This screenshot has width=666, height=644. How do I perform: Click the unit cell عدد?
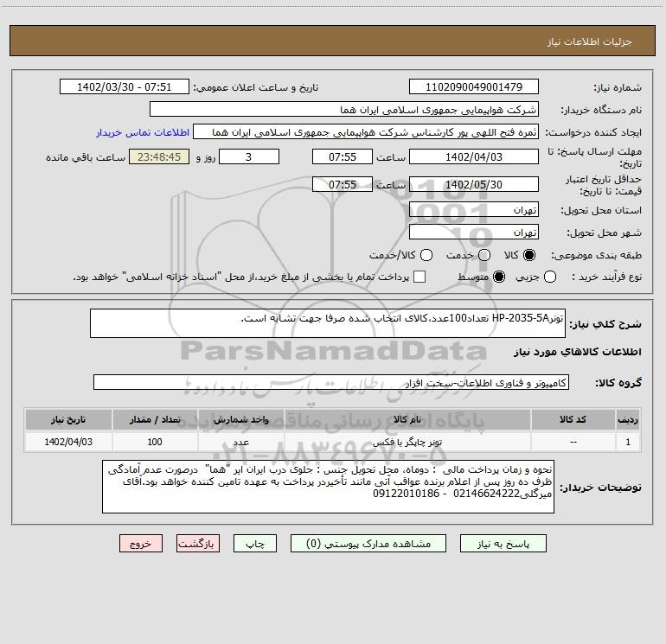pyautogui.click(x=240, y=442)
